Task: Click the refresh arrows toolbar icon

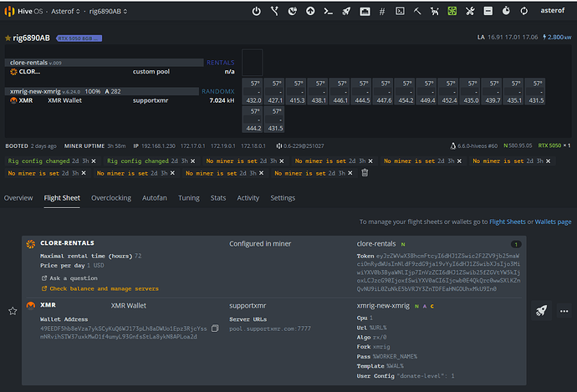Action: pyautogui.click(x=524, y=13)
